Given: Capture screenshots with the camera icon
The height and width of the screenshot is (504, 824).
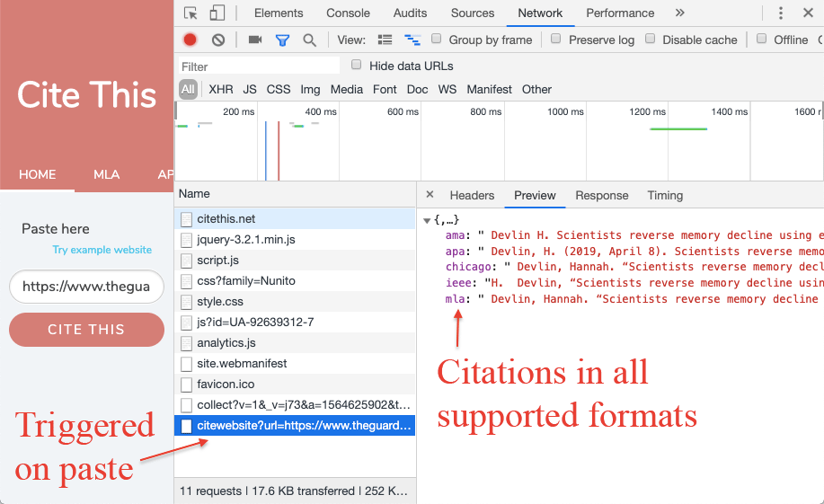Looking at the screenshot, I should [x=255, y=40].
